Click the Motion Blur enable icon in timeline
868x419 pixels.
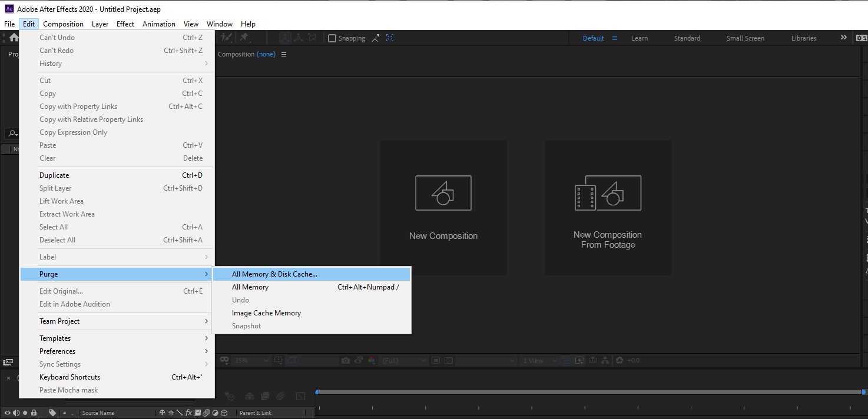point(280,397)
